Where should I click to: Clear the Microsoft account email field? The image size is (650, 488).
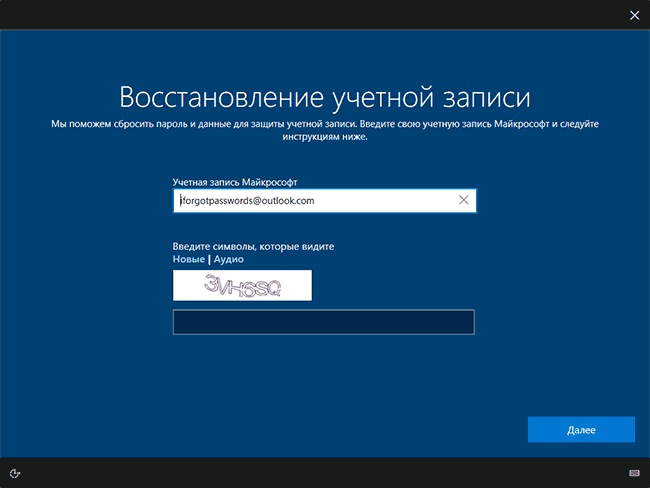[463, 201]
